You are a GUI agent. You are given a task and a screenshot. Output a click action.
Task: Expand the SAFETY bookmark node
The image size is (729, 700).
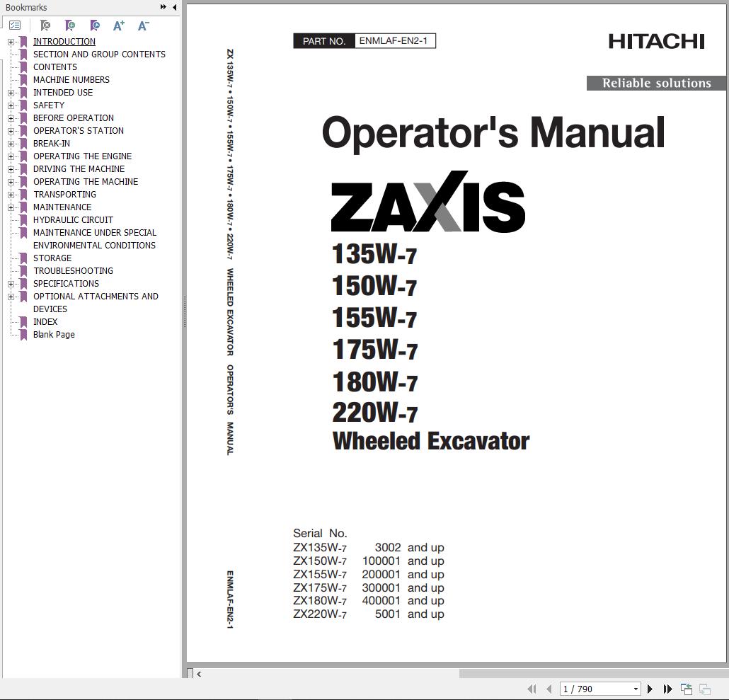pyautogui.click(x=11, y=105)
